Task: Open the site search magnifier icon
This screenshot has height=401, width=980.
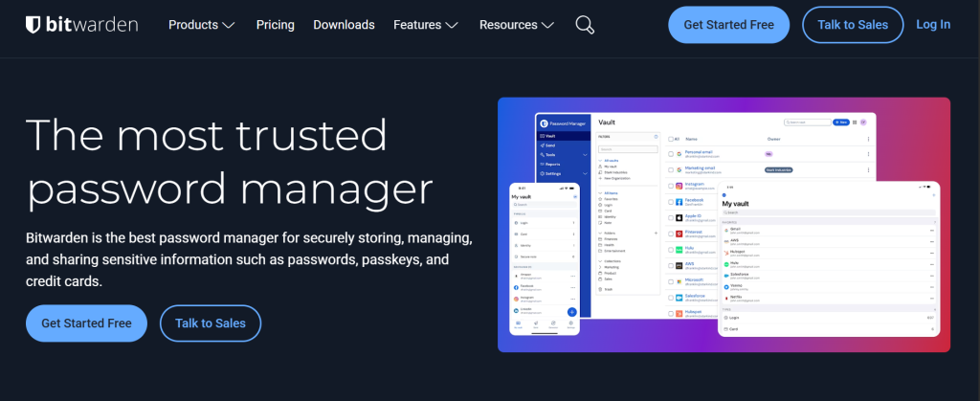Action: [x=585, y=25]
